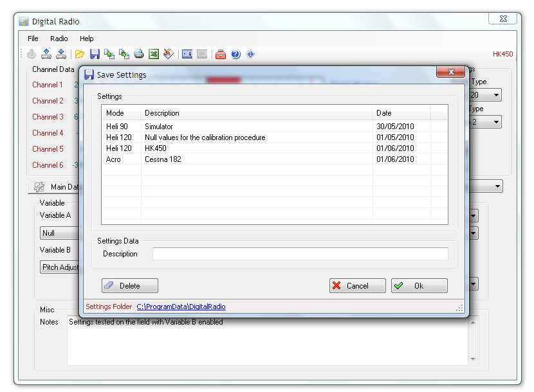Click the blue diamond info icon
This screenshot has width=534, height=392.
250,55
